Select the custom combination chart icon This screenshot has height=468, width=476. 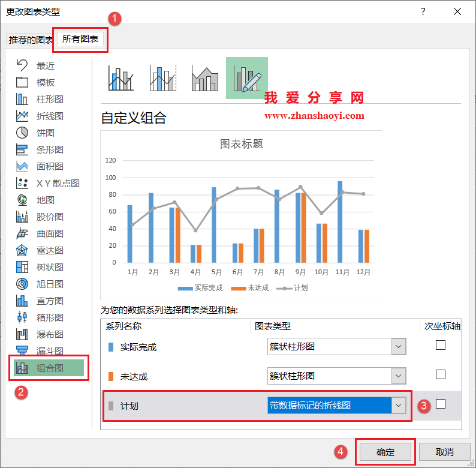pyautogui.click(x=247, y=78)
